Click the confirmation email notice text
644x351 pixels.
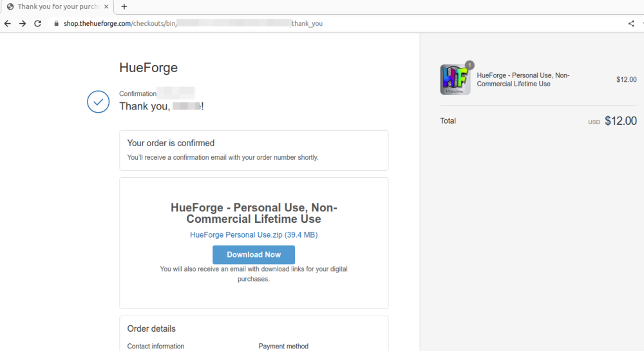pos(223,157)
